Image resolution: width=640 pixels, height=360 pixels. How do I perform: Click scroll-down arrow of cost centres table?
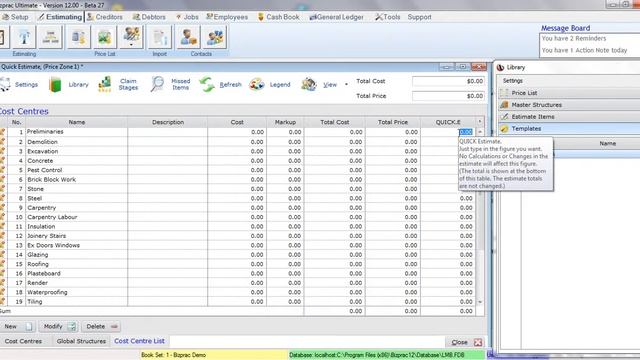coord(480,302)
